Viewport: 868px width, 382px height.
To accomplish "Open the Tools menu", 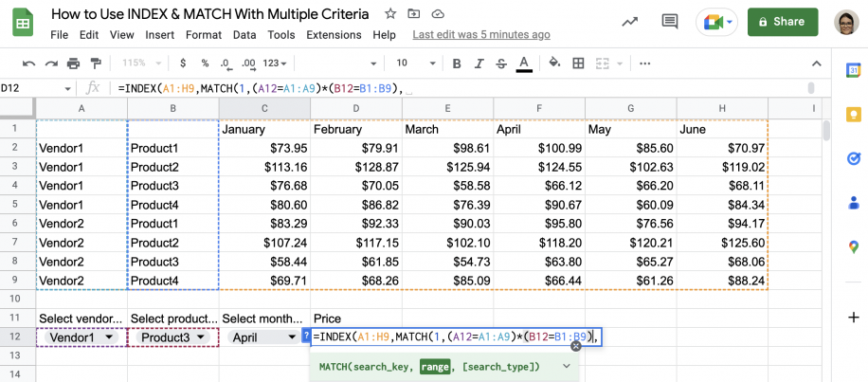I will point(281,35).
